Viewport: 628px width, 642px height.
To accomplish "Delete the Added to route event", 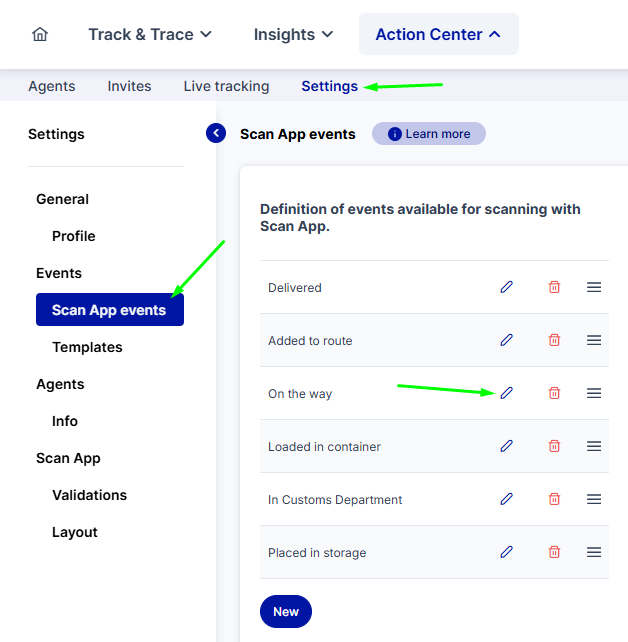I will pos(554,340).
